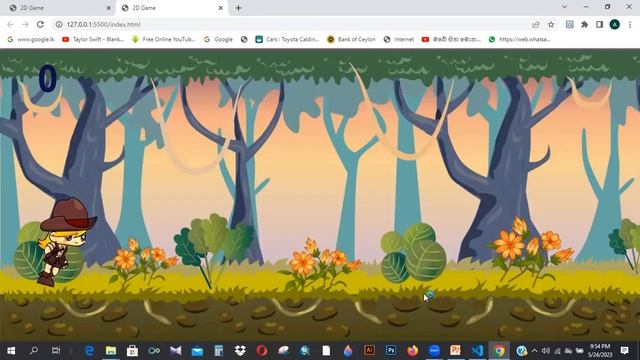The image size is (640, 360).
Task: Open Calculator from the taskbar
Action: (x=219, y=351)
